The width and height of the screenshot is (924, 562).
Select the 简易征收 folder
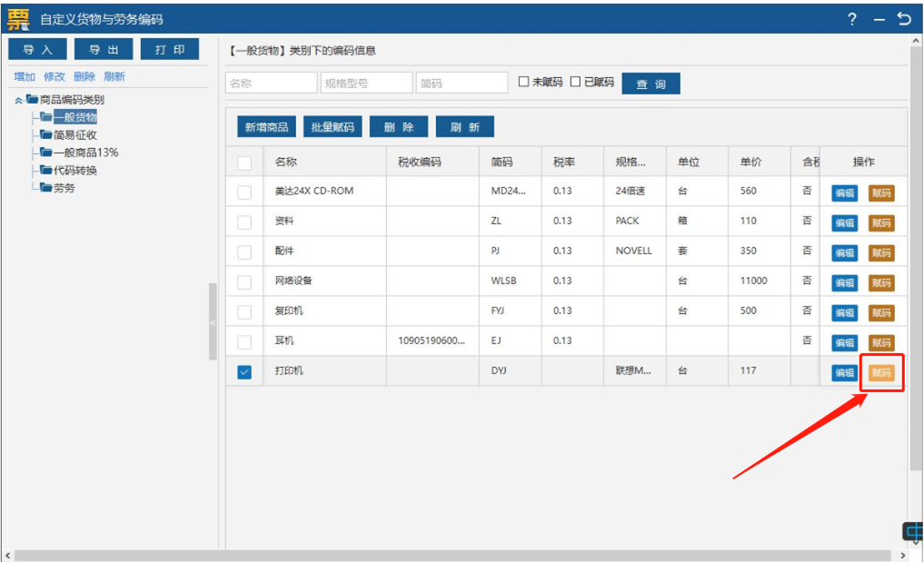(75, 135)
